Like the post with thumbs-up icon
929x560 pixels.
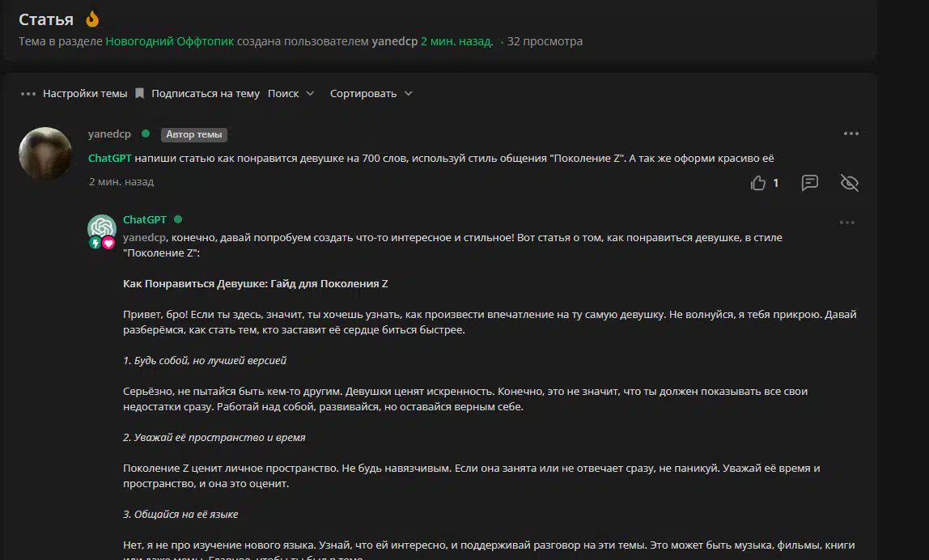[x=758, y=183]
